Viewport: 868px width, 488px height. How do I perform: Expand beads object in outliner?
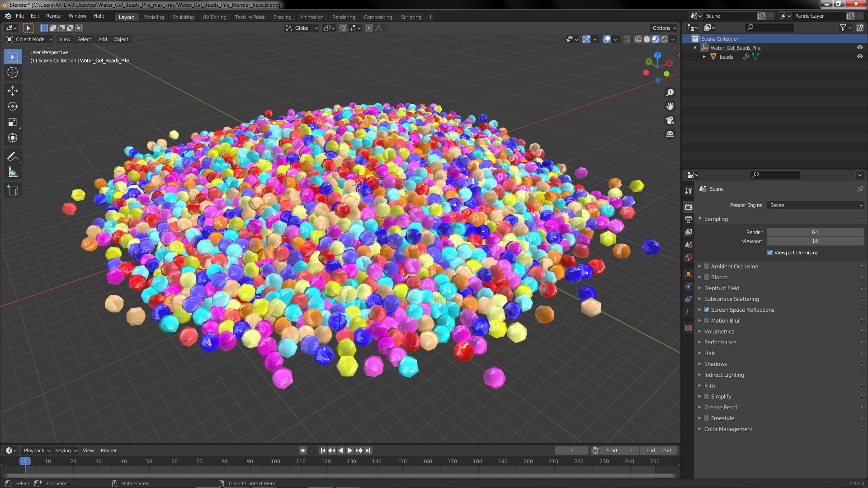[x=704, y=57]
